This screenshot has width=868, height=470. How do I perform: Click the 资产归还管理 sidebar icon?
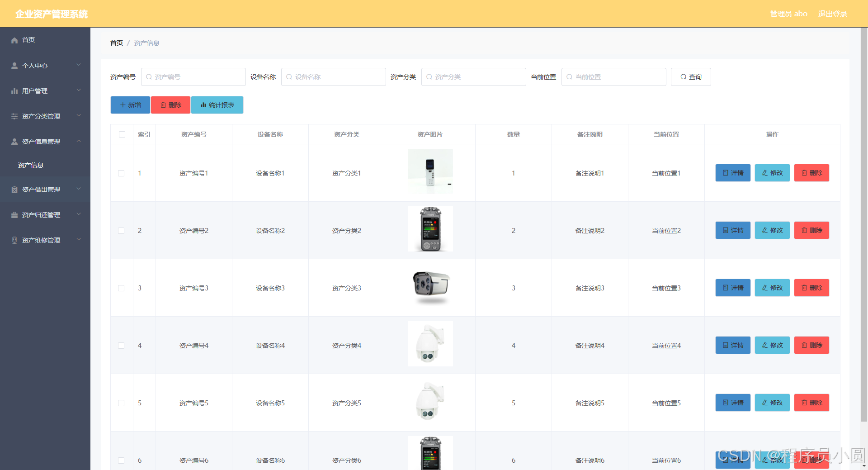pyautogui.click(x=15, y=214)
